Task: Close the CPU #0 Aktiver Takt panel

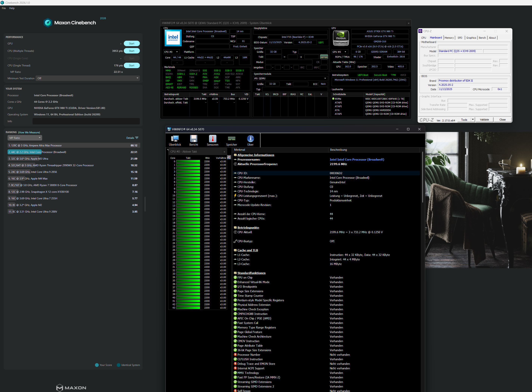Action: coord(224,152)
